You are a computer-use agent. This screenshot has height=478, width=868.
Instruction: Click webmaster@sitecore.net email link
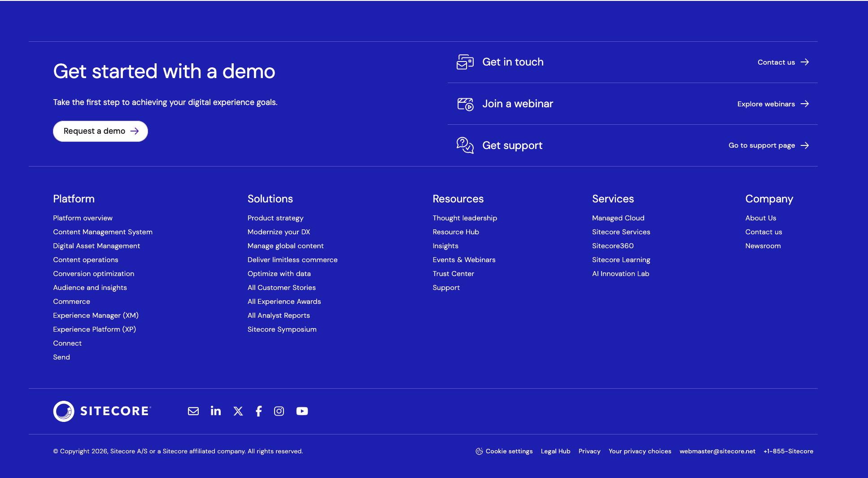point(717,452)
